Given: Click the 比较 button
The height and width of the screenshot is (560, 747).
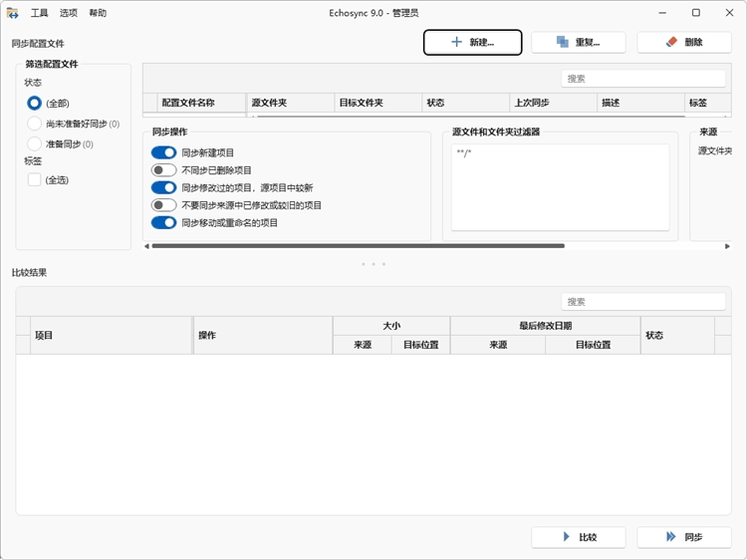Looking at the screenshot, I should coord(579,537).
